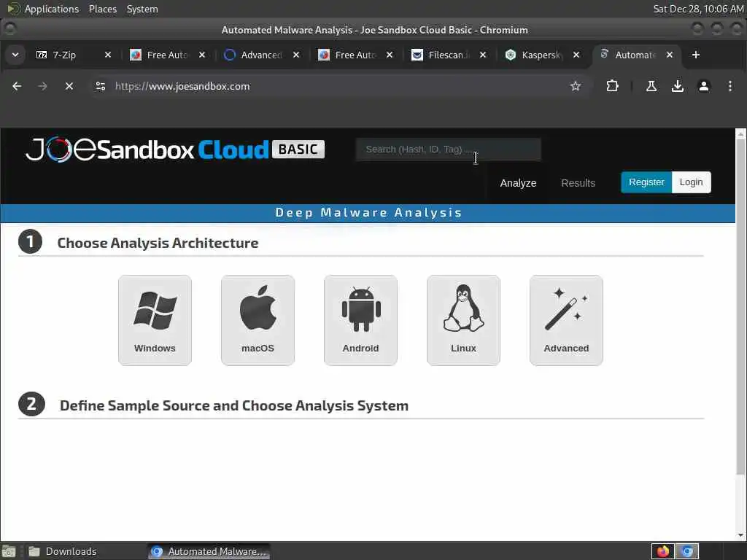This screenshot has height=560, width=747.
Task: Close the Automated Malware Analysis tab
Action: point(670,55)
